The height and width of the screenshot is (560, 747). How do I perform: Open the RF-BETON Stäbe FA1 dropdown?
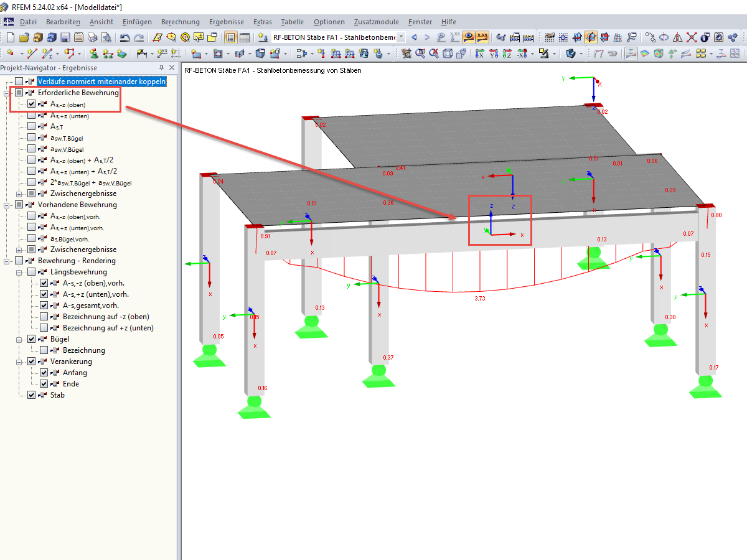(x=401, y=37)
